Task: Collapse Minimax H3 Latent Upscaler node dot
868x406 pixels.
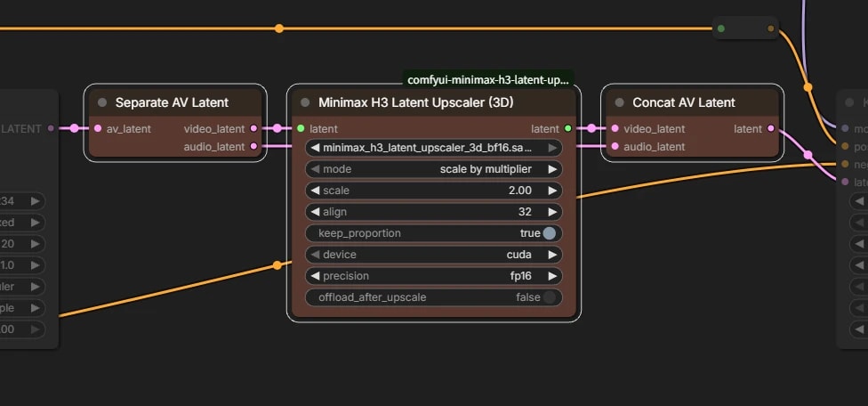Action: 305,102
